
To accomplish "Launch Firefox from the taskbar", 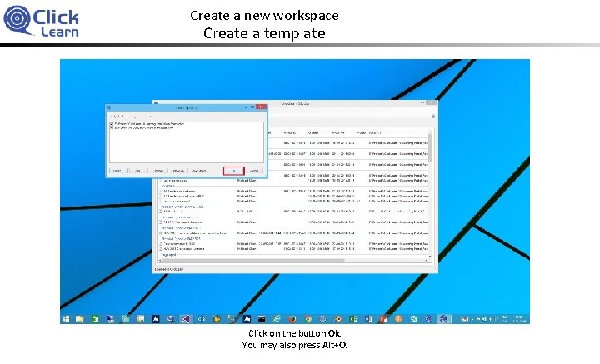I will [292, 319].
